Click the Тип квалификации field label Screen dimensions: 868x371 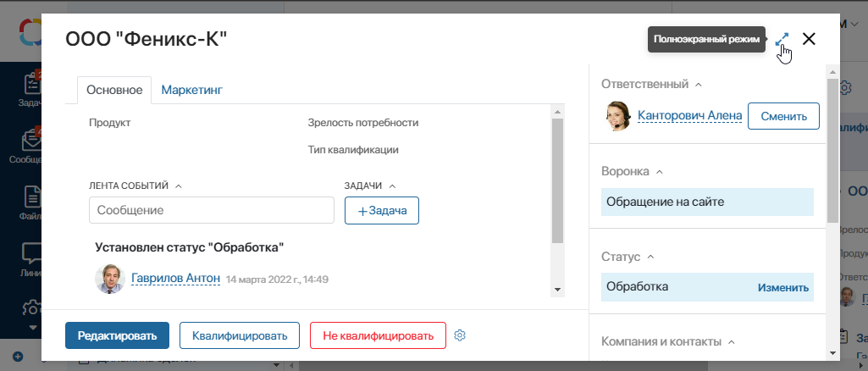coord(353,150)
